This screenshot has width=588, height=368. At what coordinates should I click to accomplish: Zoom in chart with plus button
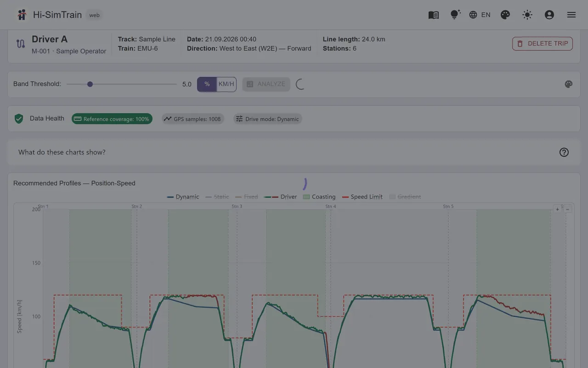point(558,209)
